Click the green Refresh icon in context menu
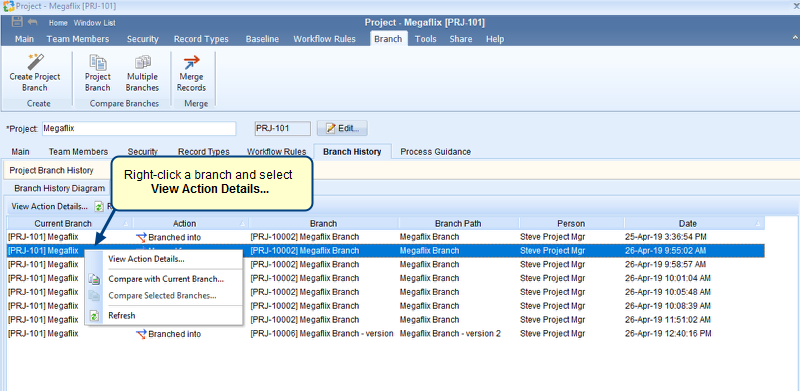Screen dimensions: 800x391 (x=94, y=316)
